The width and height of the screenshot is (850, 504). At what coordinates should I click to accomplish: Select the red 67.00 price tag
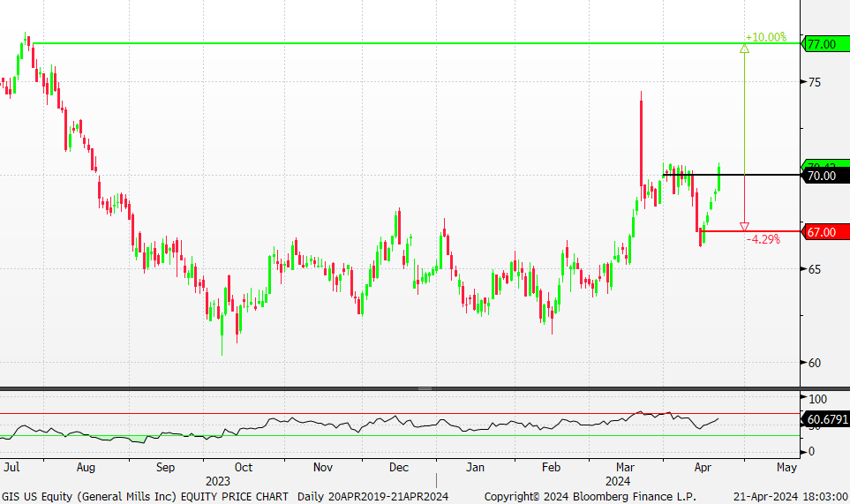pyautogui.click(x=824, y=232)
